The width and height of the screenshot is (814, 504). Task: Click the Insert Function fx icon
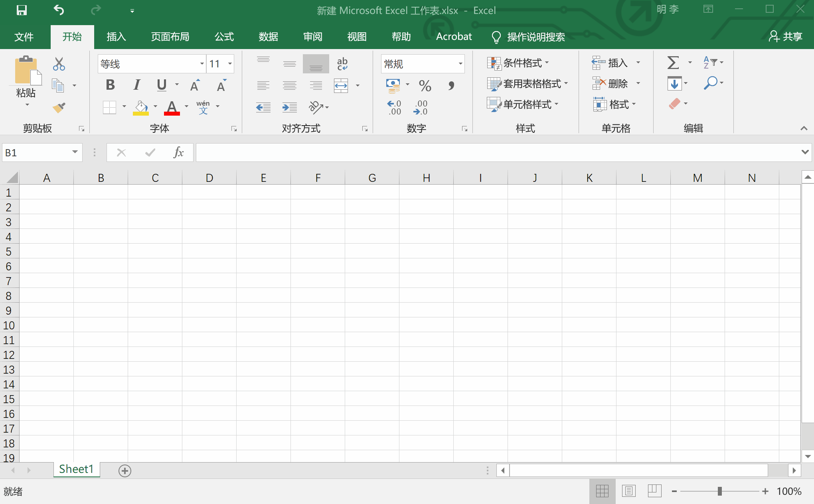click(178, 152)
